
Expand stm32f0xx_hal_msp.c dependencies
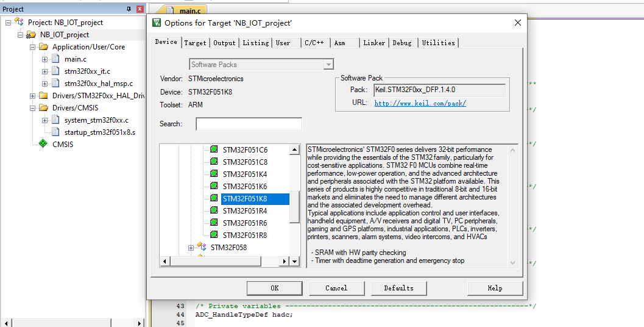(x=44, y=84)
